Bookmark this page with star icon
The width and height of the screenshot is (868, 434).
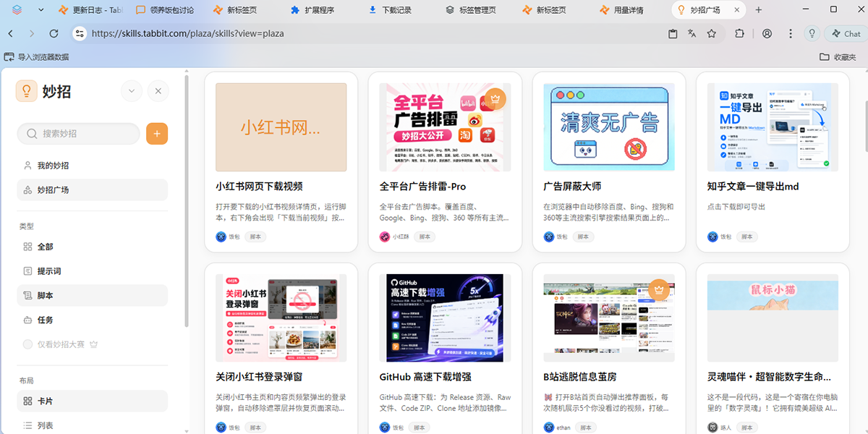pyautogui.click(x=712, y=33)
